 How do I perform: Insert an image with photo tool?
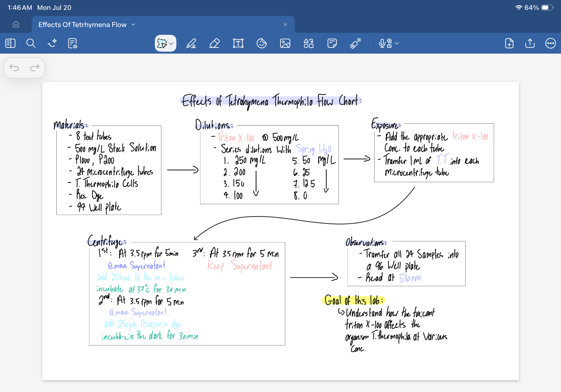(285, 43)
